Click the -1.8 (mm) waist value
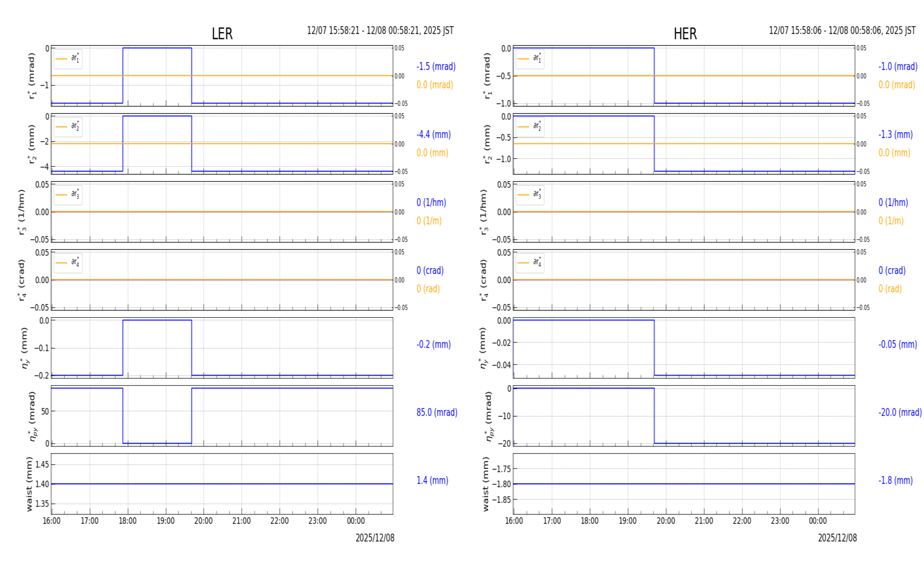Image resolution: width=924 pixels, height=565 pixels. click(x=895, y=481)
